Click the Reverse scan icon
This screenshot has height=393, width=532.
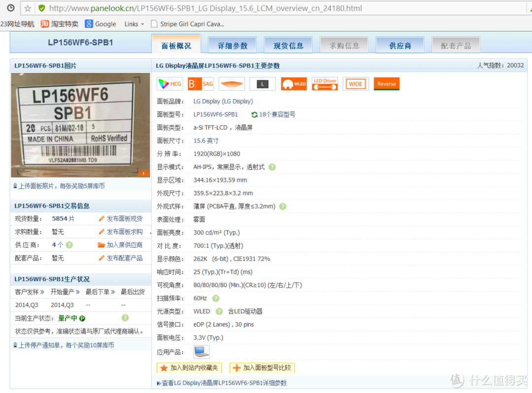(x=387, y=84)
